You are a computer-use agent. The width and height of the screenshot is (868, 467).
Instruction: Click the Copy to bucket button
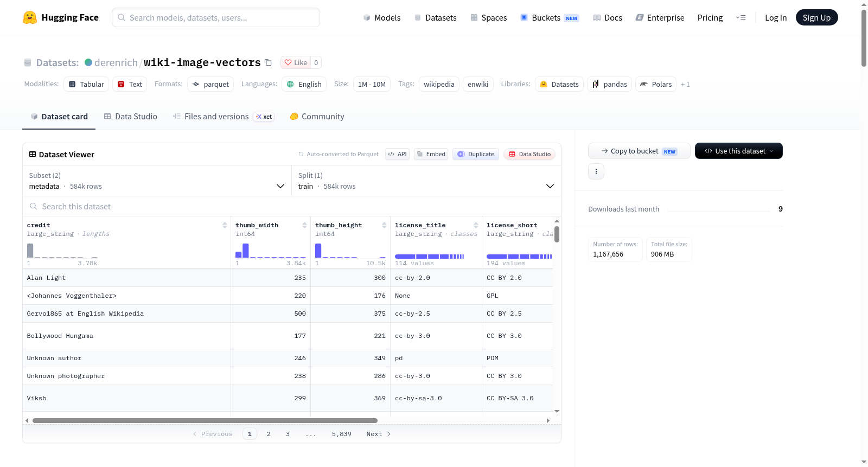(x=639, y=151)
